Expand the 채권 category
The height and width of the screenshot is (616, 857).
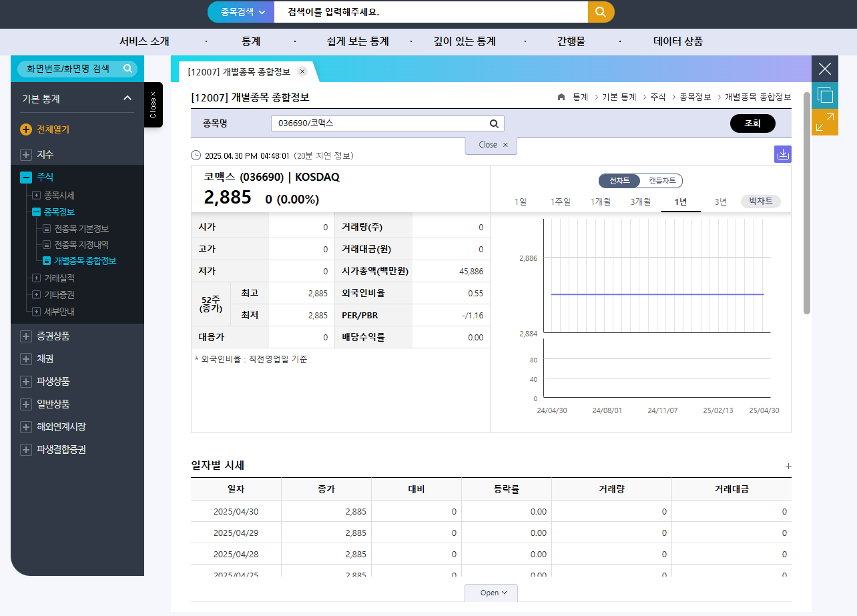[26, 359]
